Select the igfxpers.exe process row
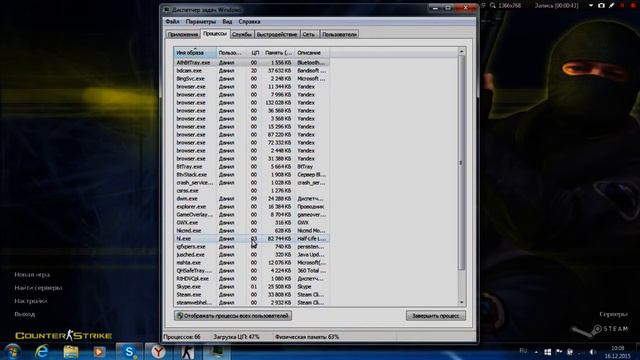This screenshot has height=360, width=640. (x=251, y=247)
